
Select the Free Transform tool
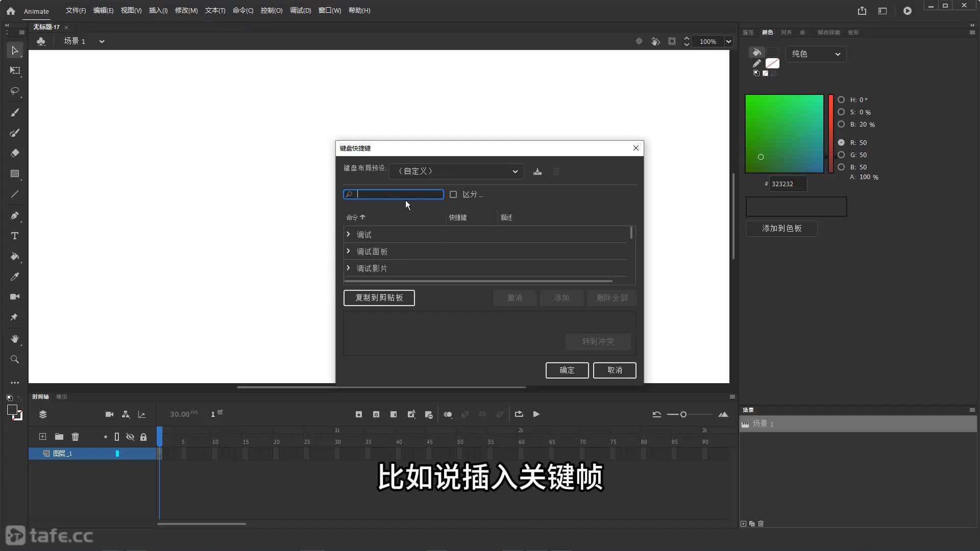click(x=15, y=70)
